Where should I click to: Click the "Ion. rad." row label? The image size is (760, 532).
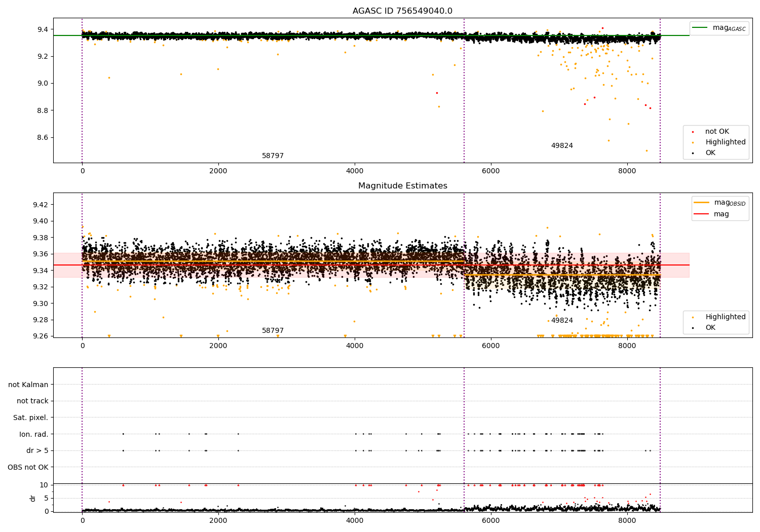tap(34, 434)
